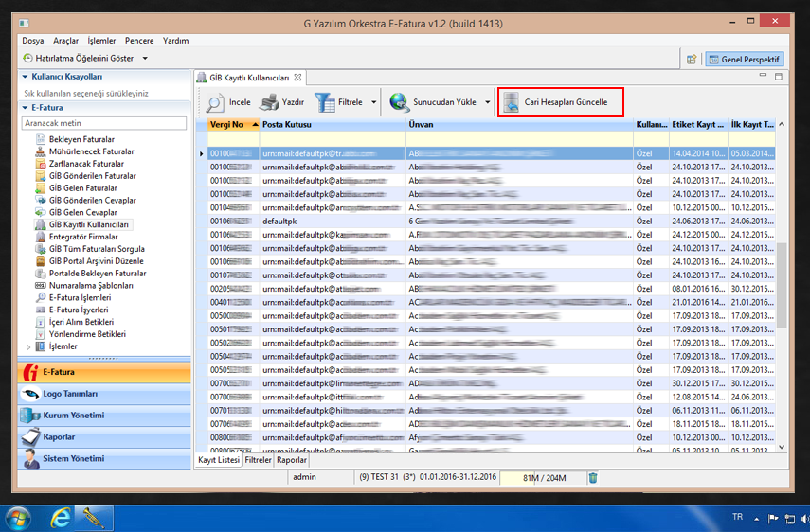Sort by Vergi No column header
The width and height of the screenshot is (810, 532).
pos(233,125)
